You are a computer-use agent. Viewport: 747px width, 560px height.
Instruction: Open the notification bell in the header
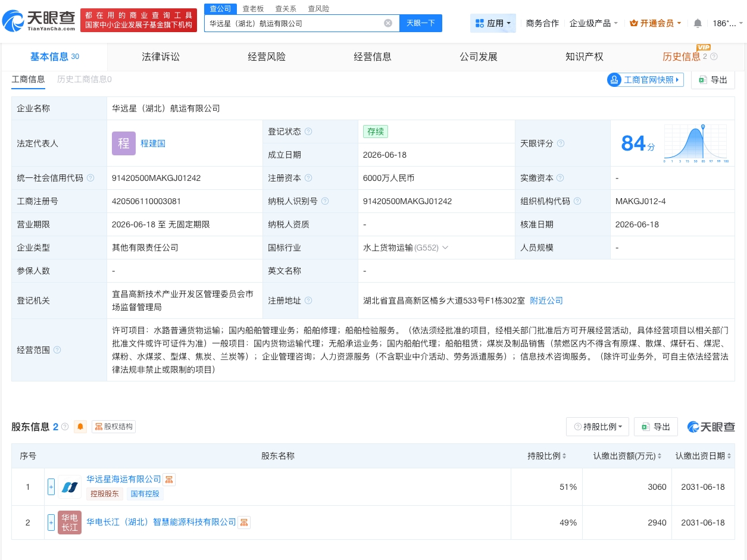coord(698,23)
